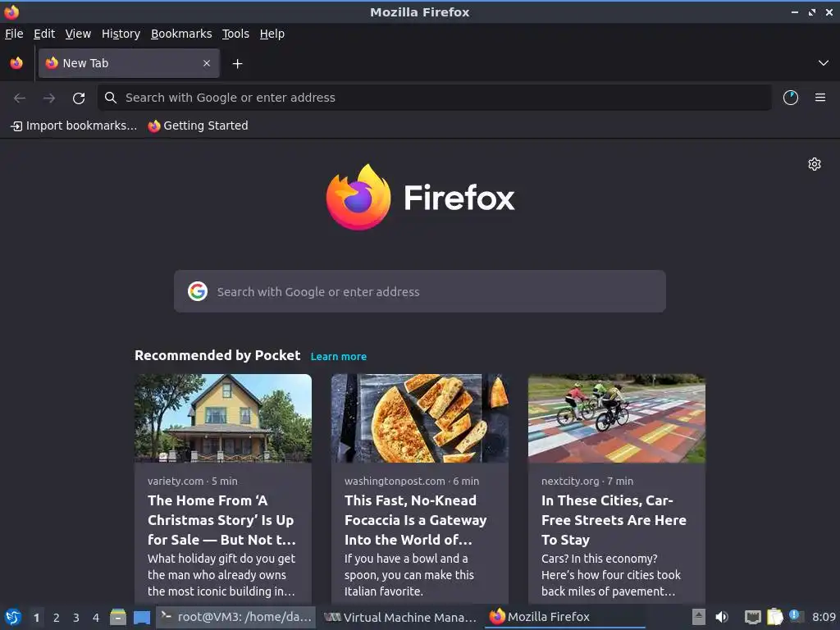Image resolution: width=840 pixels, height=630 pixels.
Task: Open the Import bookmarks… toolbar item
Action: 74,126
